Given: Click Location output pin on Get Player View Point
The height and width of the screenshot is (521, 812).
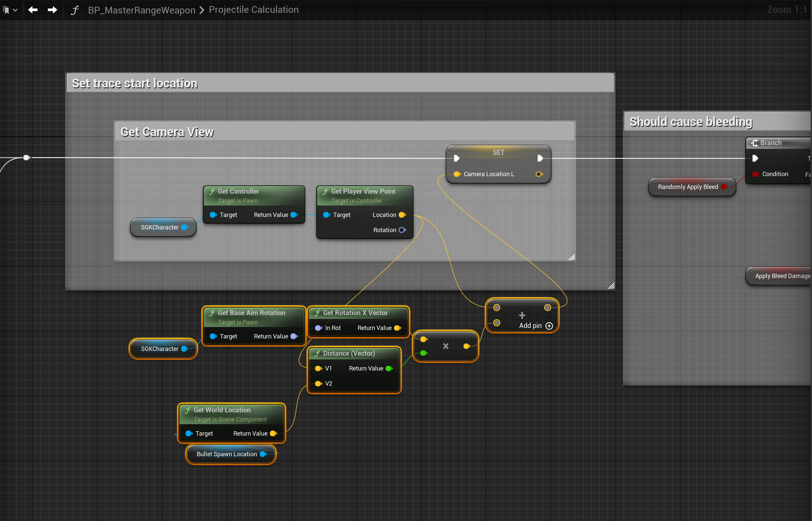Looking at the screenshot, I should point(402,215).
